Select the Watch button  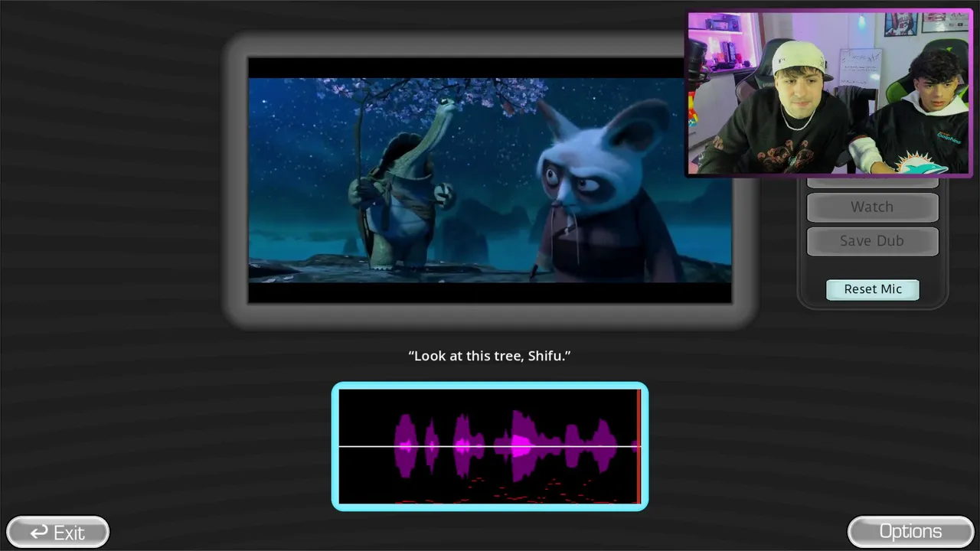coord(872,207)
